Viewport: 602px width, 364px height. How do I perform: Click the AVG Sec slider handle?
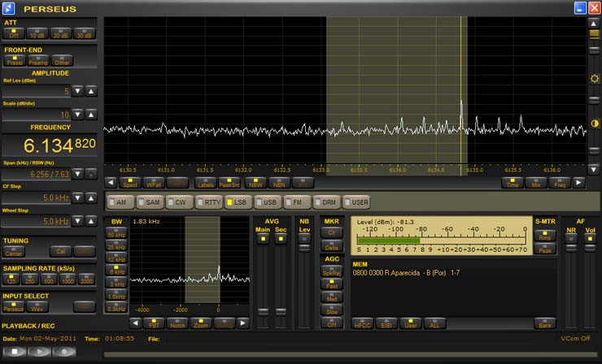[281, 311]
